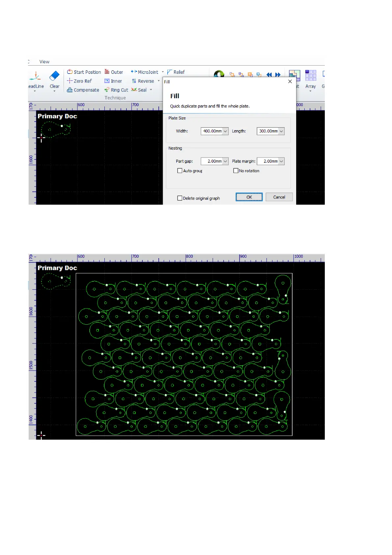This screenshot has height=555, width=392.
Task: Click the Relief tool
Action: pos(176,72)
